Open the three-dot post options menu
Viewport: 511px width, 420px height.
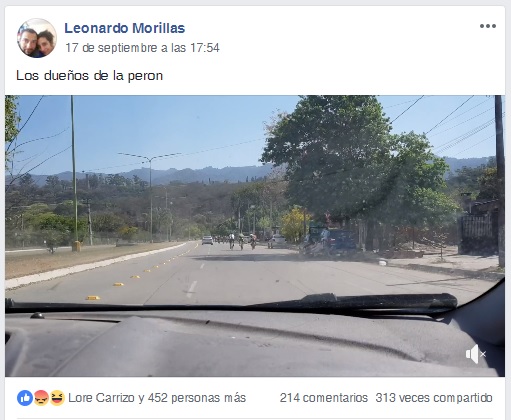coord(488,26)
